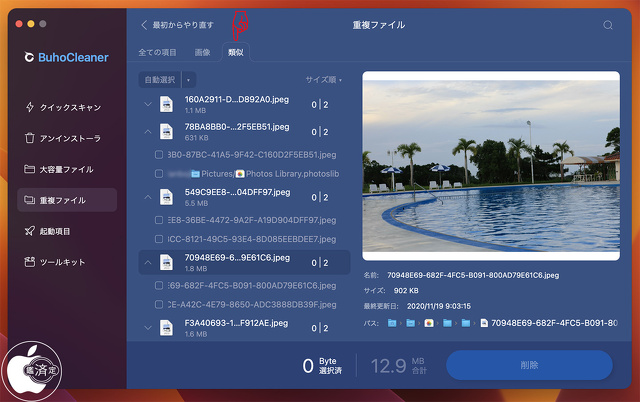The width and height of the screenshot is (640, 402).
Task: Click 最初からやり直す to start over
Action: pos(183,25)
